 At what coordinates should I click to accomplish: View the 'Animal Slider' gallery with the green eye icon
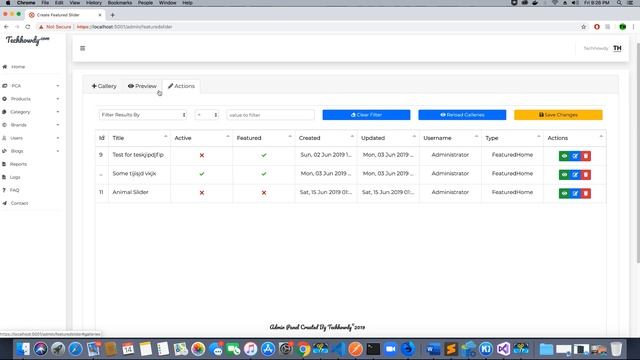coord(564,193)
